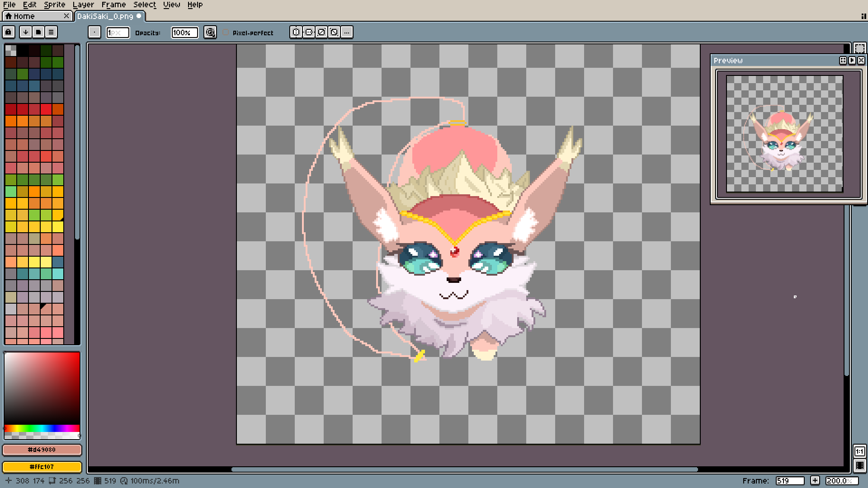
Task: Switch to the Home tab
Action: 24,16
